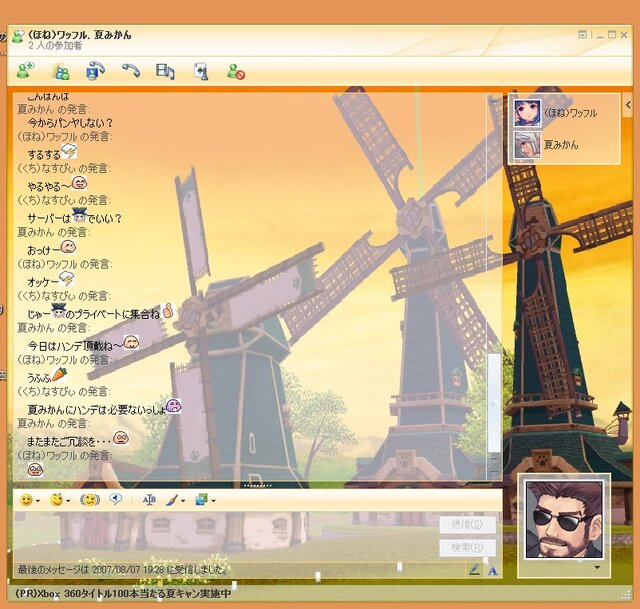Click the 2 人の参加者 subtitle

[x=55, y=45]
